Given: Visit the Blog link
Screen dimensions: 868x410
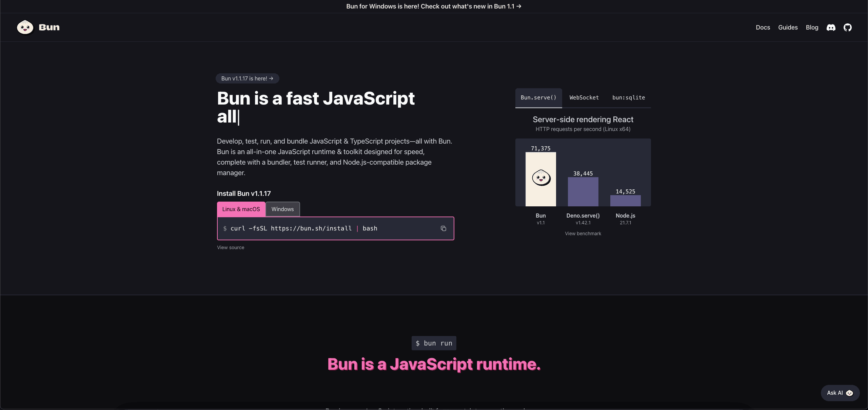Looking at the screenshot, I should point(812,27).
